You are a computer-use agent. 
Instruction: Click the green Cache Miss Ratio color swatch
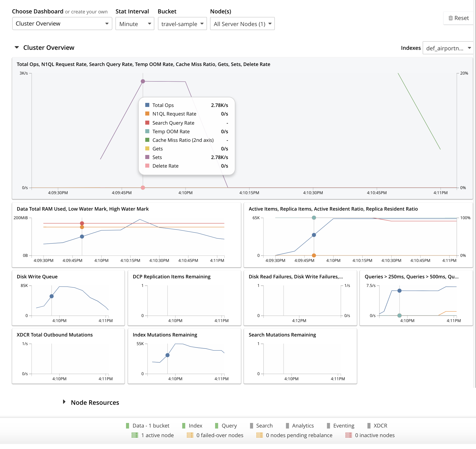(x=148, y=140)
